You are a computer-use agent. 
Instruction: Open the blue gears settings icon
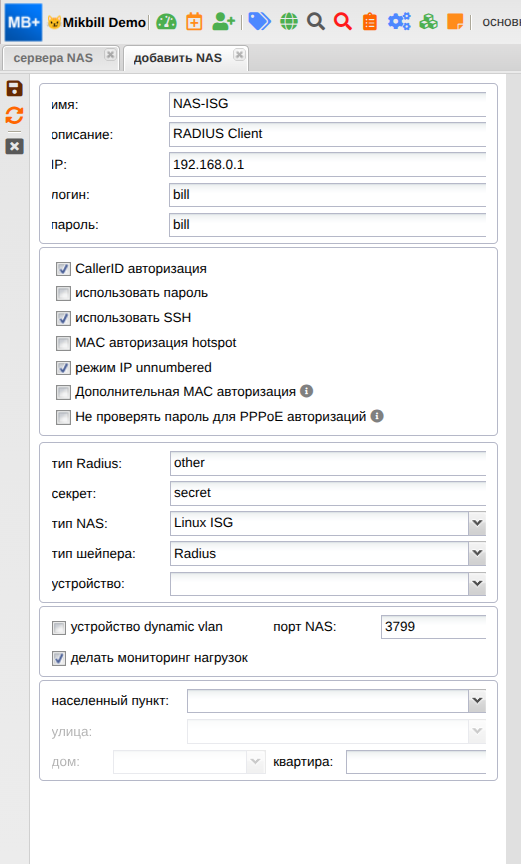(x=399, y=22)
